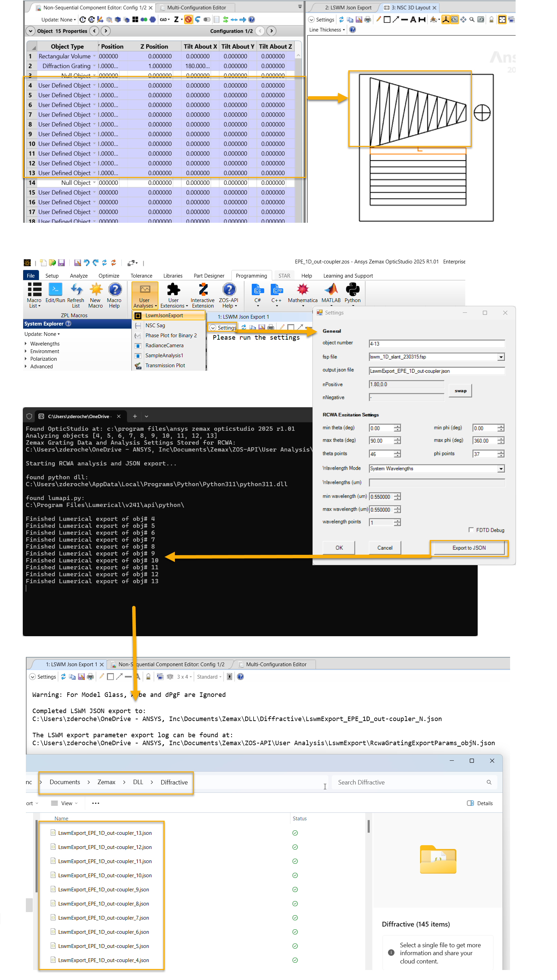Toggle FDTD Debug checkbox
This screenshot has height=980, width=557.
471,530
